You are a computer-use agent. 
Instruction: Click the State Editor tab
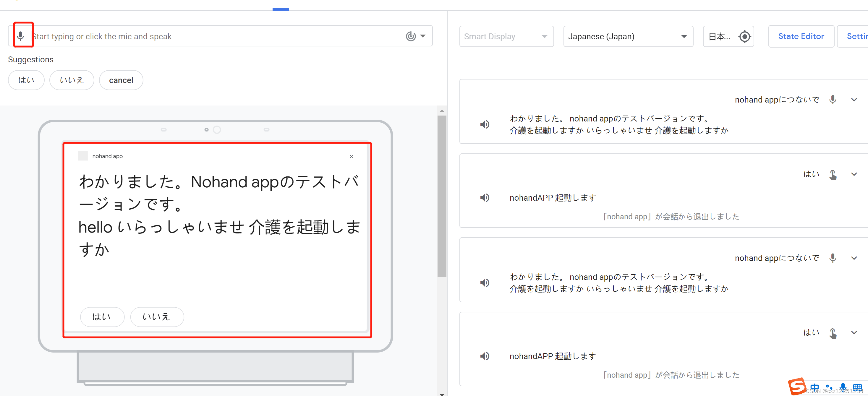coord(801,37)
